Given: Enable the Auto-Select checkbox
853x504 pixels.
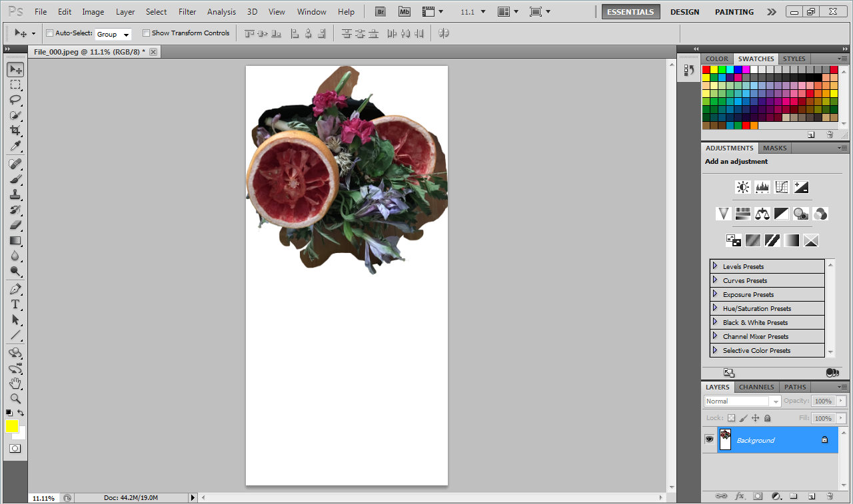Looking at the screenshot, I should pyautogui.click(x=49, y=33).
